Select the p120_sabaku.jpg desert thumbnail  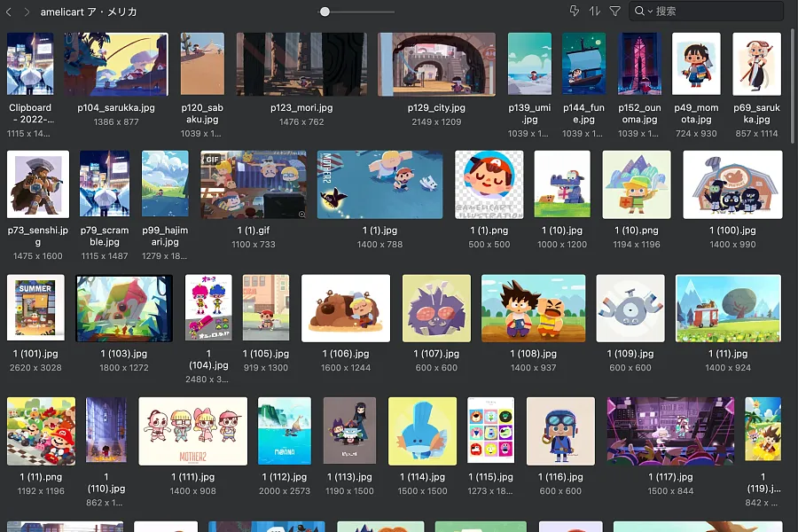click(x=202, y=64)
